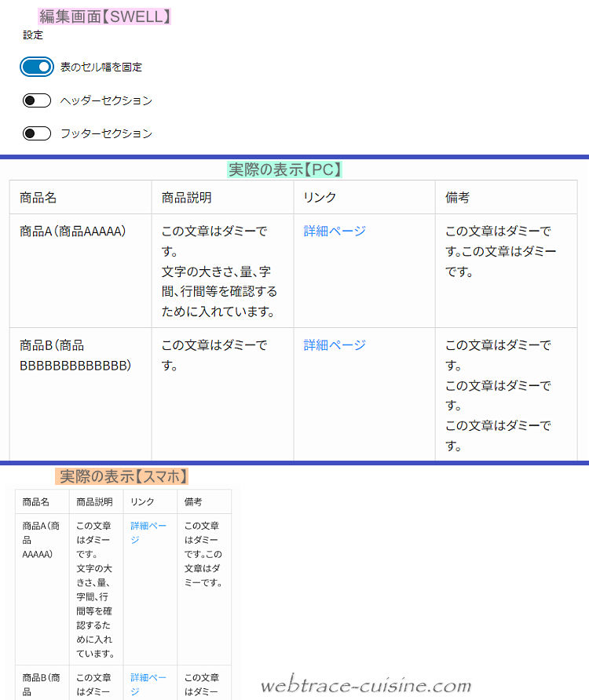Click 商品B's 商品説明 cell in PC table
The image size is (589, 700).
point(222,394)
